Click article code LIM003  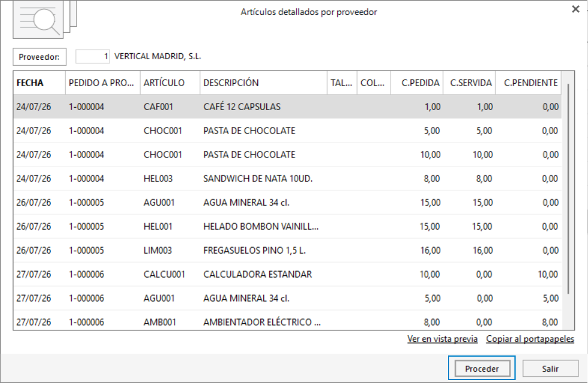tap(157, 251)
